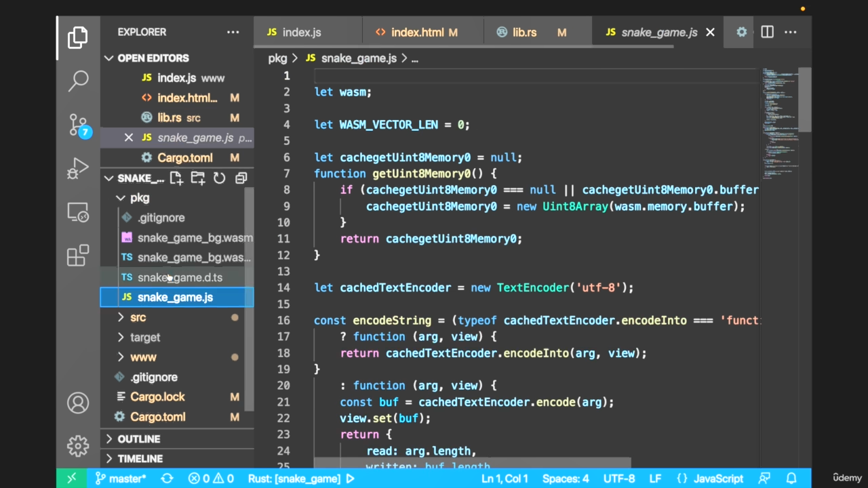Split the editor to the right

coord(767,32)
